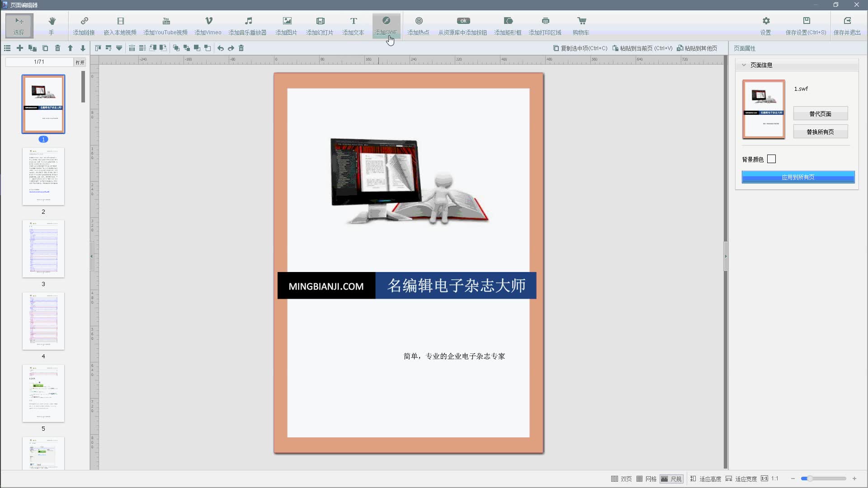Click 添加音乐播放器 music player tool
The height and width of the screenshot is (488, 868).
[x=248, y=26]
